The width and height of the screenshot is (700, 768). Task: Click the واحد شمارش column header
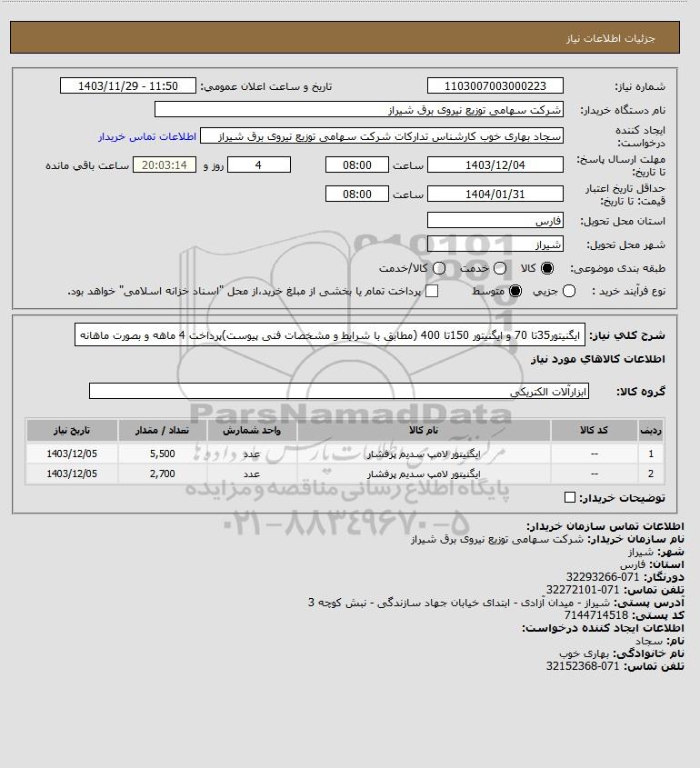(x=252, y=430)
